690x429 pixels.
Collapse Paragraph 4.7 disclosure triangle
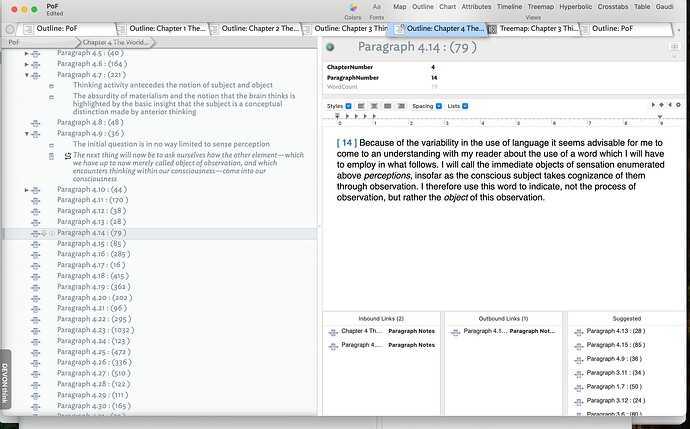pos(26,75)
